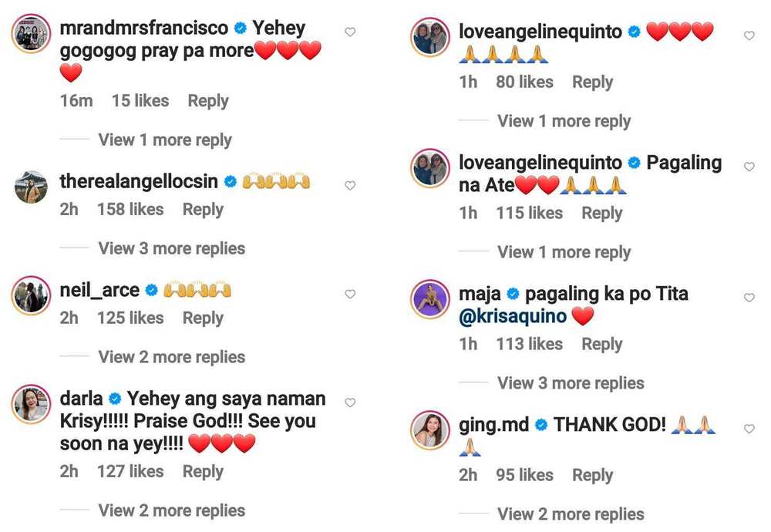Reply to ging.md's THANK GOD comment
771x532 pixels.
coord(592,476)
